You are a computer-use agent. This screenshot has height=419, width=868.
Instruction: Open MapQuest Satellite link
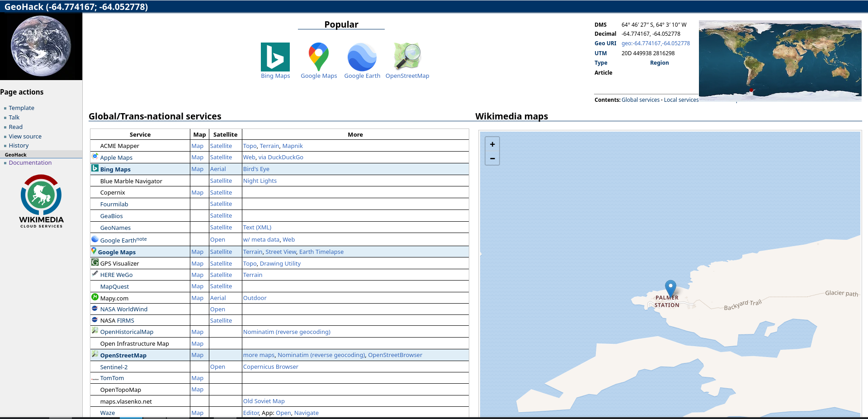[x=221, y=286]
